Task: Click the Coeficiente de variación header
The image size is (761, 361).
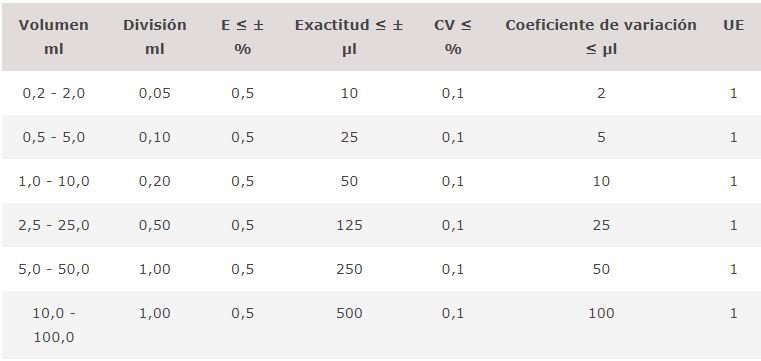Action: click(601, 37)
